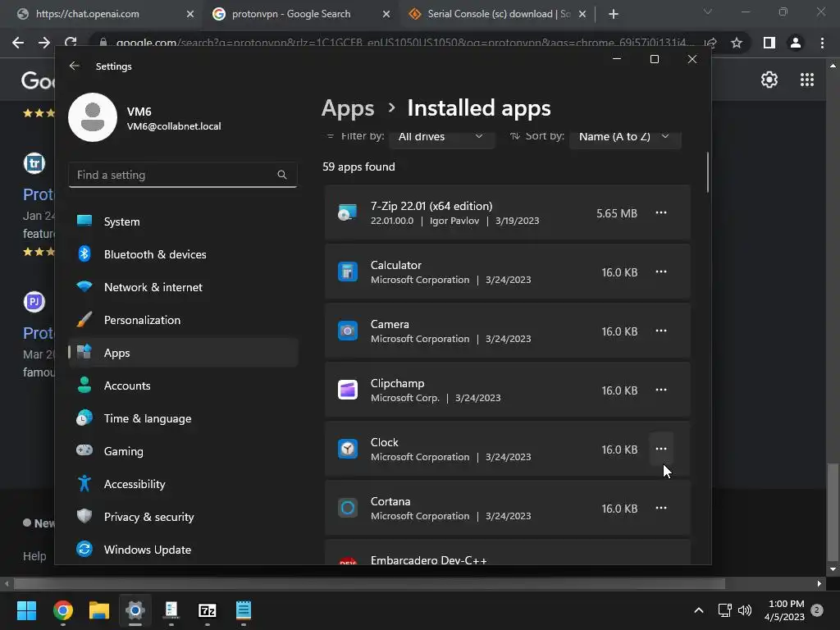The height and width of the screenshot is (630, 840).
Task: Open Personalization settings
Action: click(183, 320)
